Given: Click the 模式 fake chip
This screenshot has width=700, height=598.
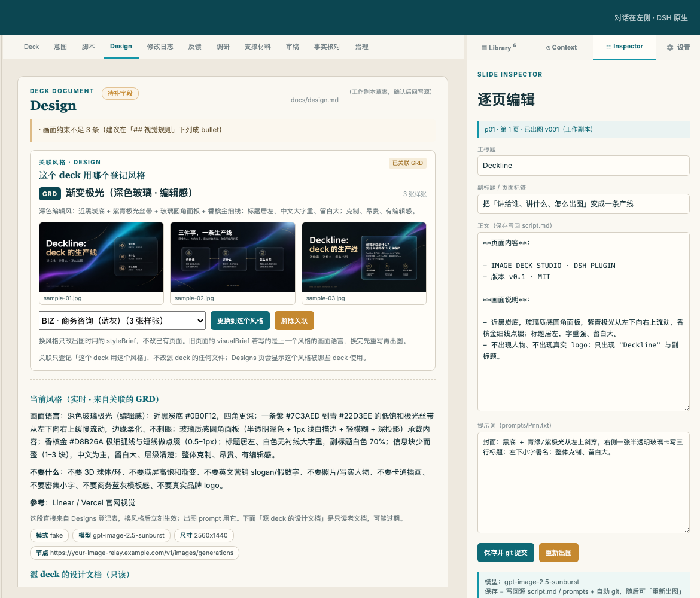Looking at the screenshot, I should [49, 535].
